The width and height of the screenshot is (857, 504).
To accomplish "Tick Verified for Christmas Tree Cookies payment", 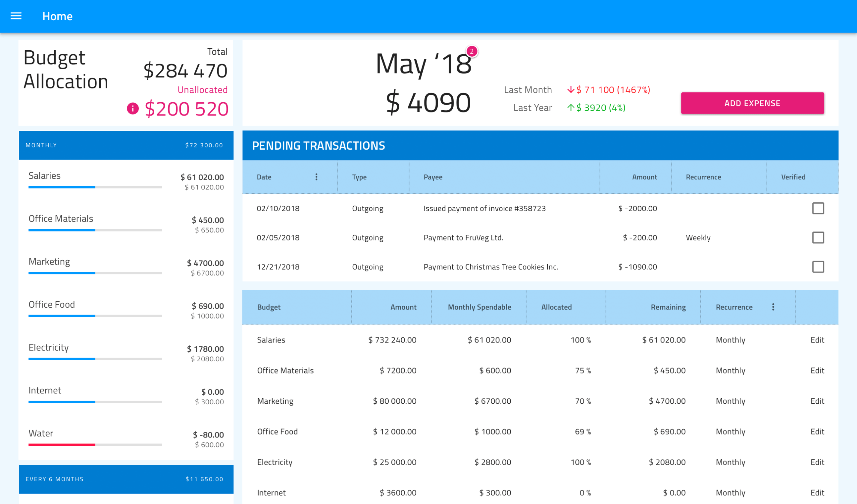I will click(818, 267).
